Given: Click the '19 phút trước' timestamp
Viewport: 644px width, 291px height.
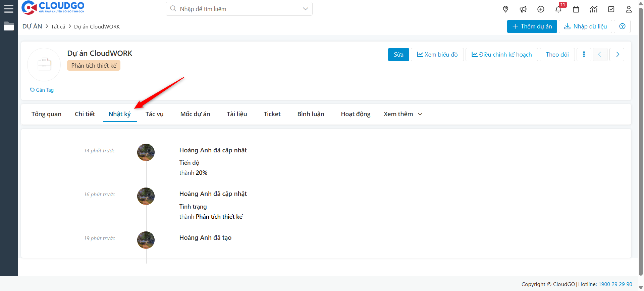Looking at the screenshot, I should (99, 238).
